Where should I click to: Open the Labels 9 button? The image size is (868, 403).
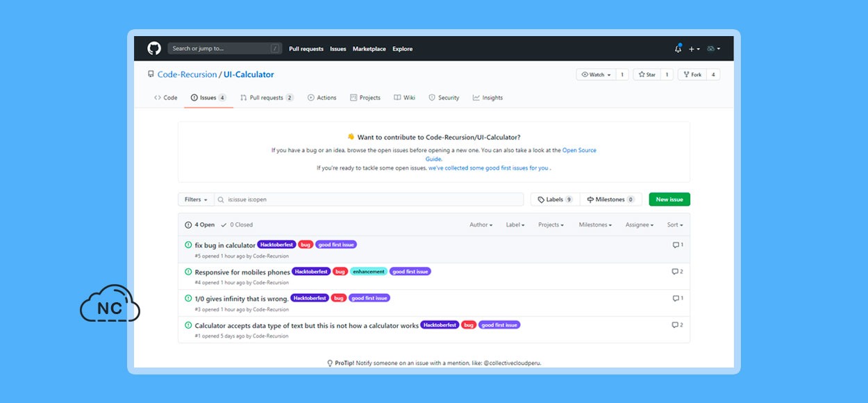pos(556,199)
